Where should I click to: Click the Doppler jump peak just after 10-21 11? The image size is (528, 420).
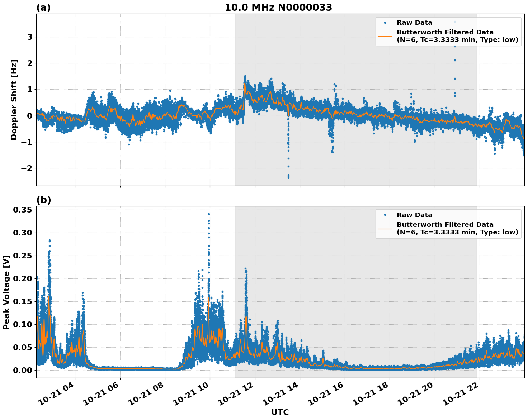[x=245, y=76]
